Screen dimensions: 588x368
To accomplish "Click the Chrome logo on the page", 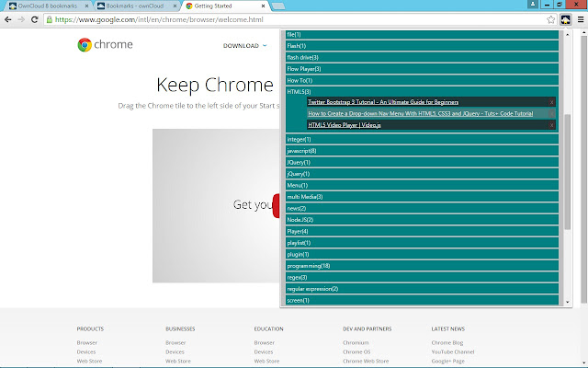I will [x=105, y=45].
